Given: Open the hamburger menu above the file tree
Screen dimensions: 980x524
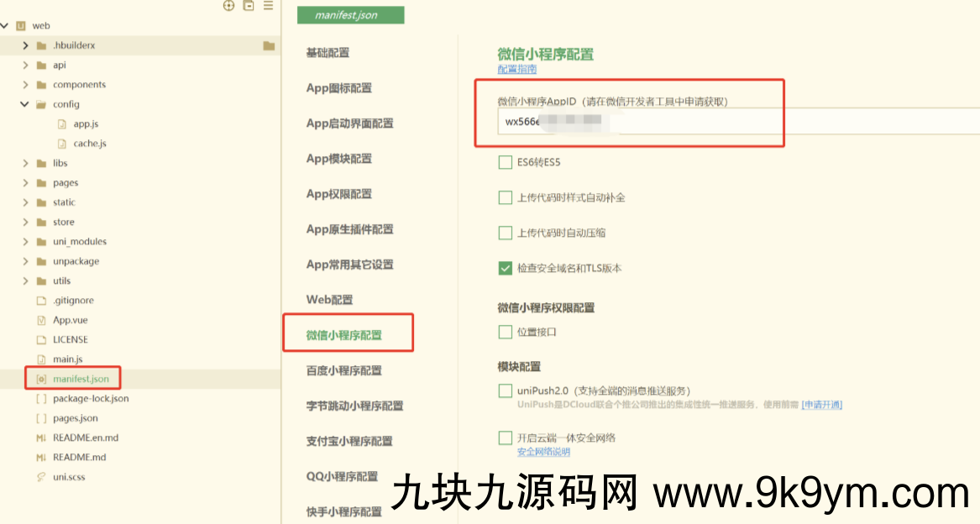Looking at the screenshot, I should tap(267, 6).
